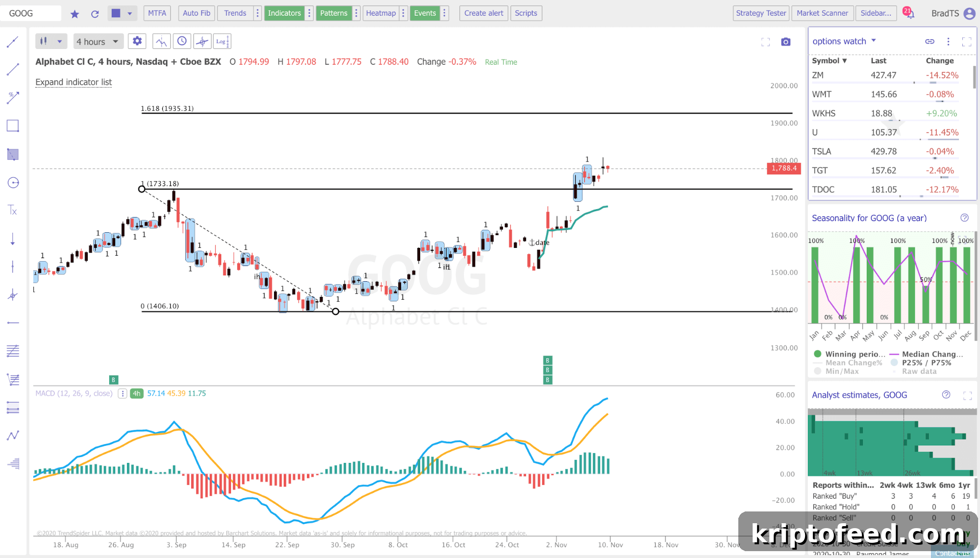The height and width of the screenshot is (558, 980).
Task: Open MACD indicator three-dot settings
Action: click(x=123, y=393)
